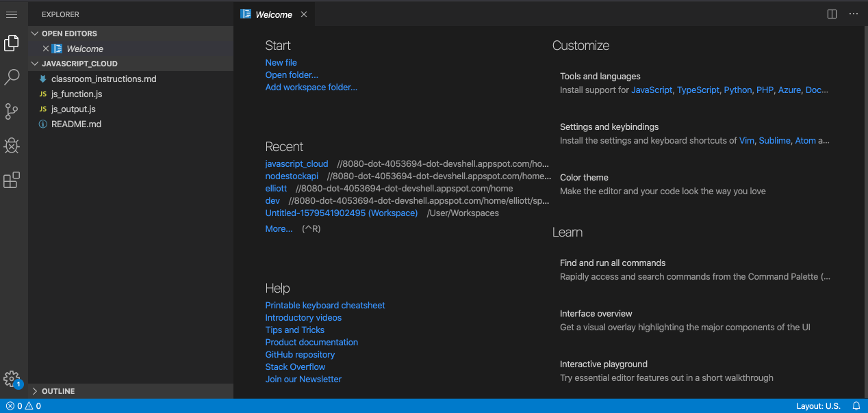The height and width of the screenshot is (413, 868).
Task: Click the New file link
Action: click(x=281, y=62)
